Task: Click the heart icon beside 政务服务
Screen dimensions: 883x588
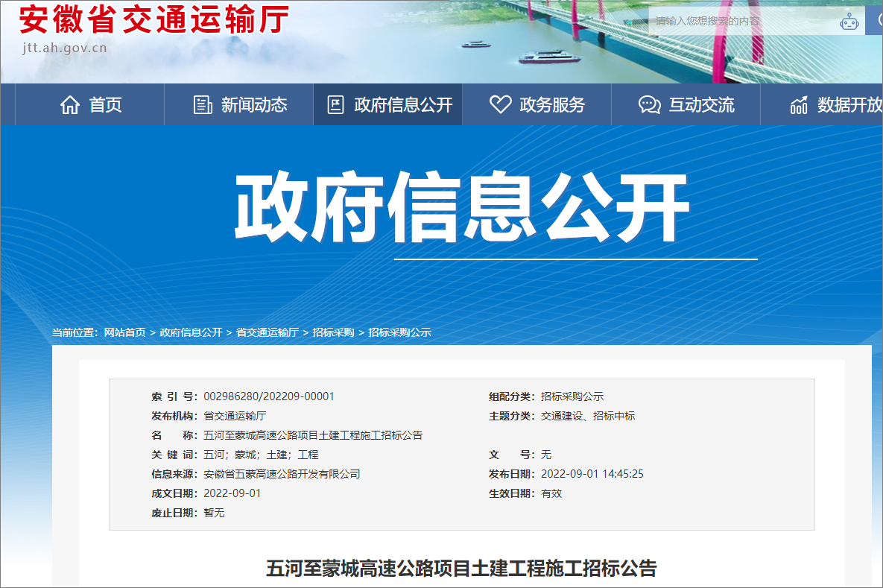Action: (500, 105)
